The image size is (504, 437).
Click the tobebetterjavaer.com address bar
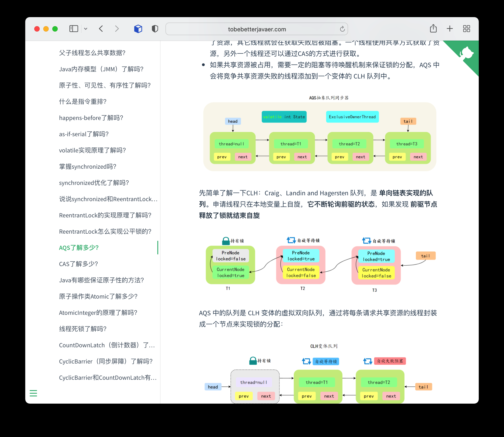point(257,29)
